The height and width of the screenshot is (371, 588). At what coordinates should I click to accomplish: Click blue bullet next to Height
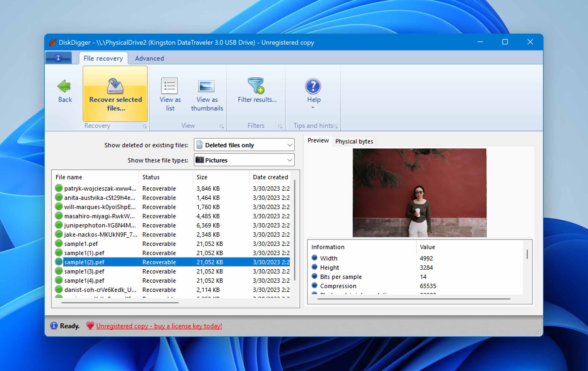(314, 267)
